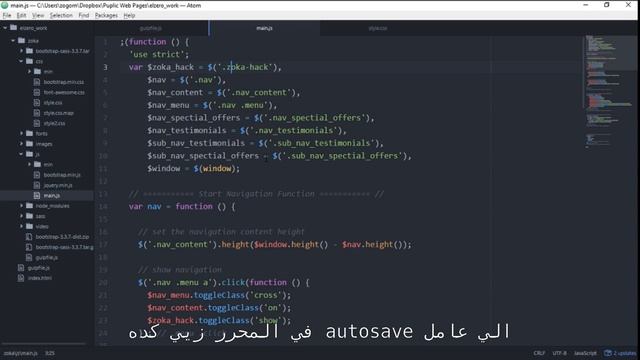Viewport: 640px width, 360px height.
Task: Click the elzero_work project folder icon
Action: (13, 28)
